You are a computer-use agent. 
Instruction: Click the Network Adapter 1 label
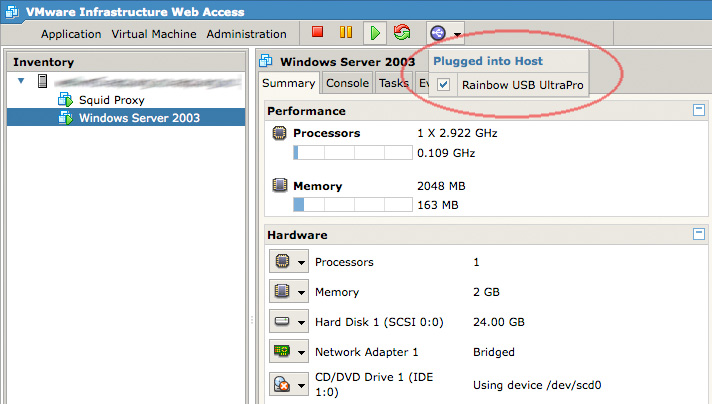(366, 352)
